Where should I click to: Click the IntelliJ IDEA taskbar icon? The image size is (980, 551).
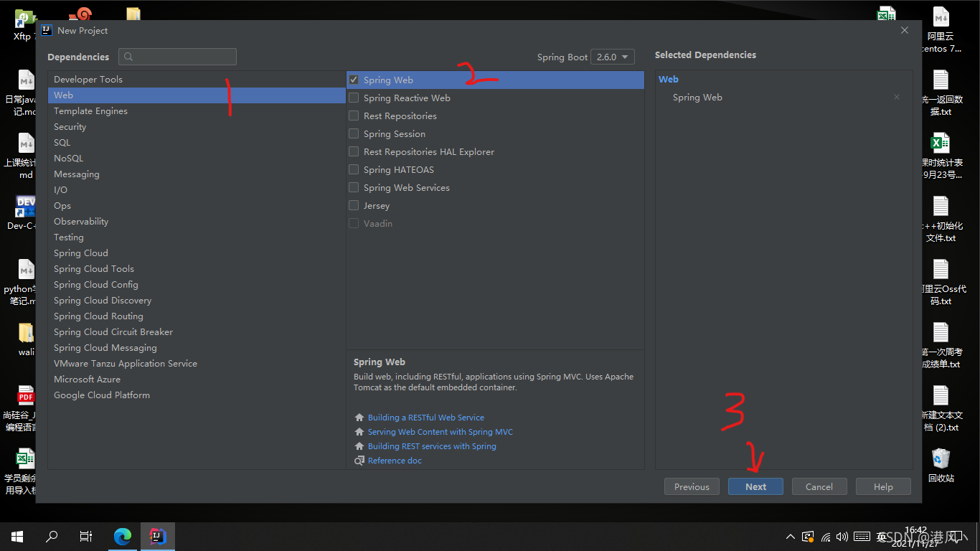click(158, 536)
